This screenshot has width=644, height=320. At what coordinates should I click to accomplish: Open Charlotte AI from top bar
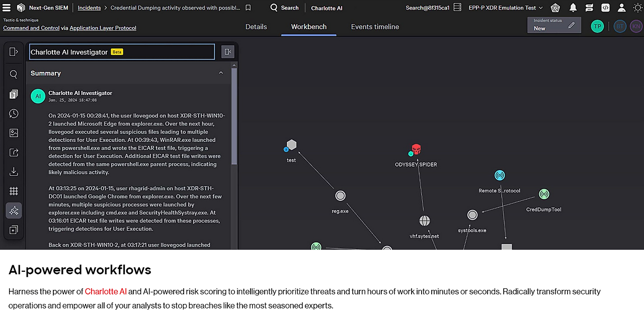coord(327,8)
